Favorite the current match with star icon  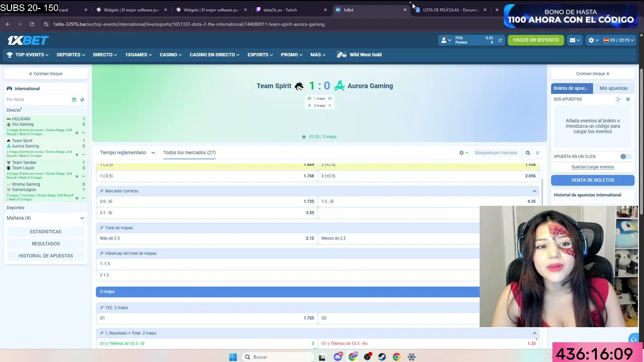304,137
